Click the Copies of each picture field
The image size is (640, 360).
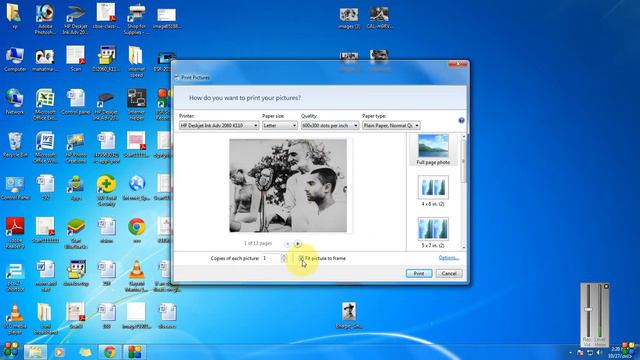click(271, 258)
